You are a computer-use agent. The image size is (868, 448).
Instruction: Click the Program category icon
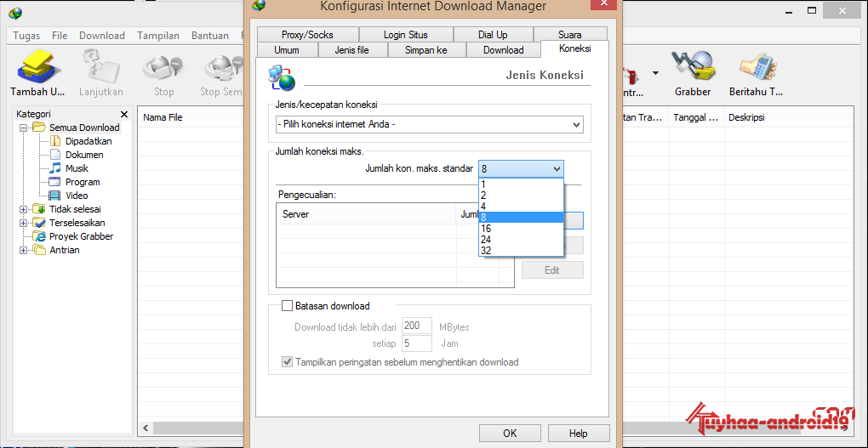click(x=54, y=182)
